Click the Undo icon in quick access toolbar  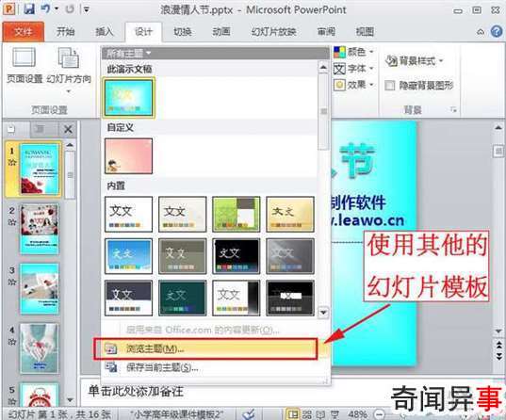click(45, 8)
